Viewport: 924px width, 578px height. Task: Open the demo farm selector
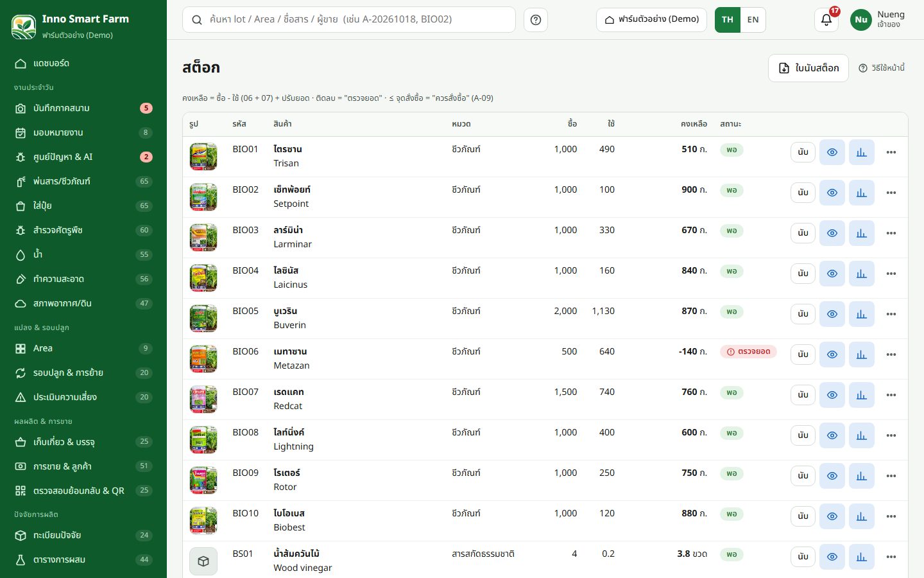pyautogui.click(x=651, y=20)
